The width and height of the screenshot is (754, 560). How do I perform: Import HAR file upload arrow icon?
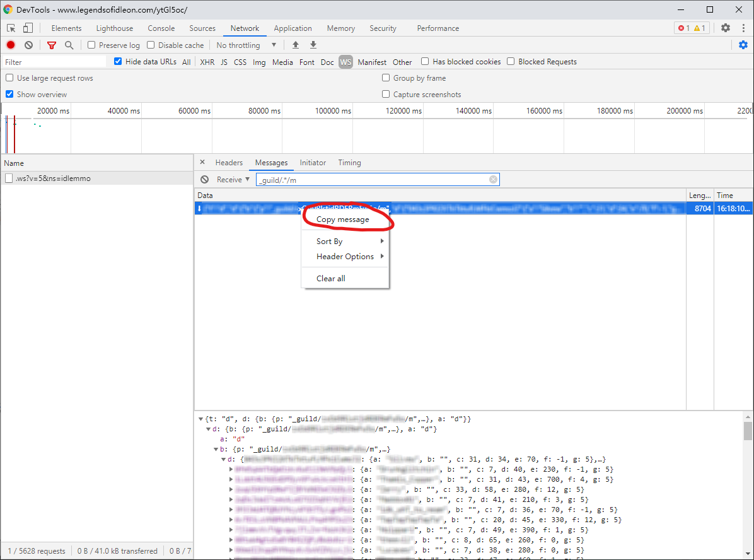[296, 45]
